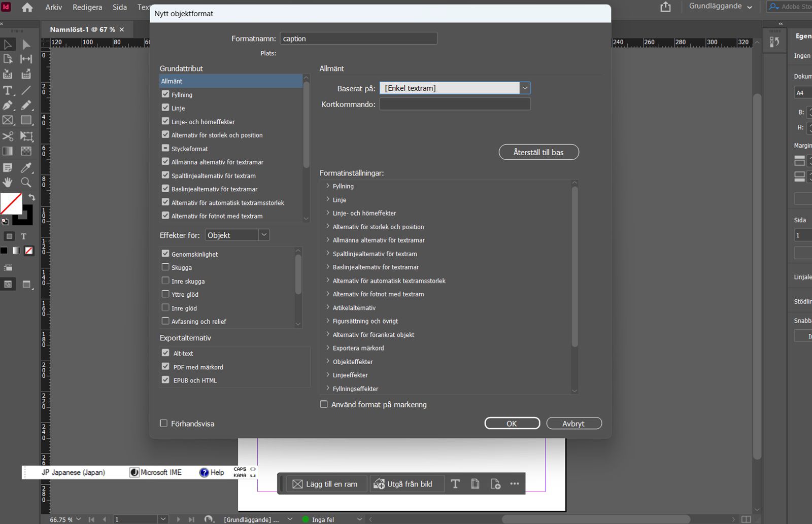This screenshot has height=524, width=812.
Task: Select the Gradient Swatch tool
Action: 8,151
